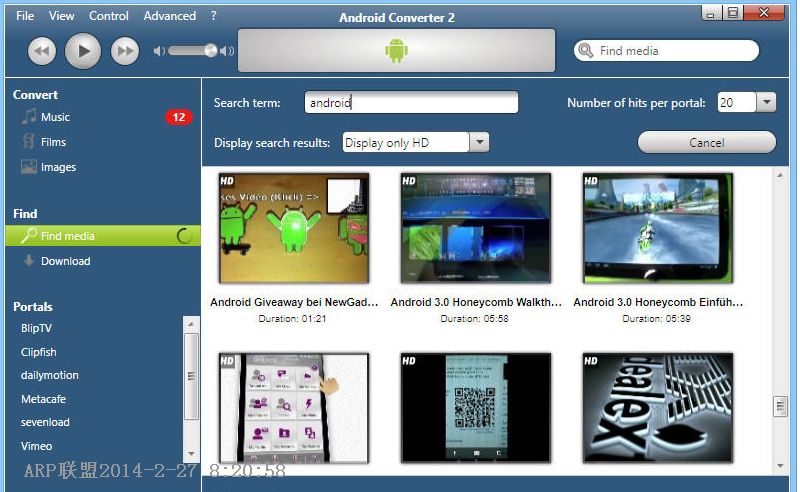Click the Android Giveaway bei NewGad... title
Screen dimensions: 800x492
tap(294, 302)
